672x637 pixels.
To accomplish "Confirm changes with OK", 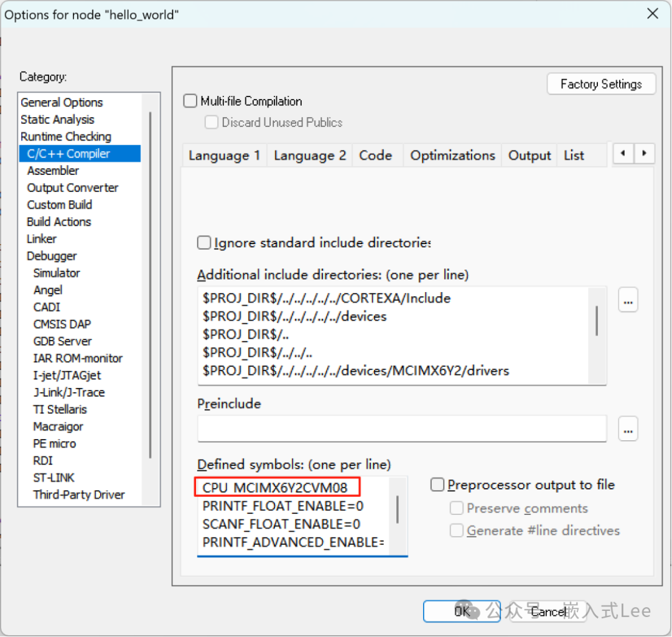I will click(x=461, y=611).
